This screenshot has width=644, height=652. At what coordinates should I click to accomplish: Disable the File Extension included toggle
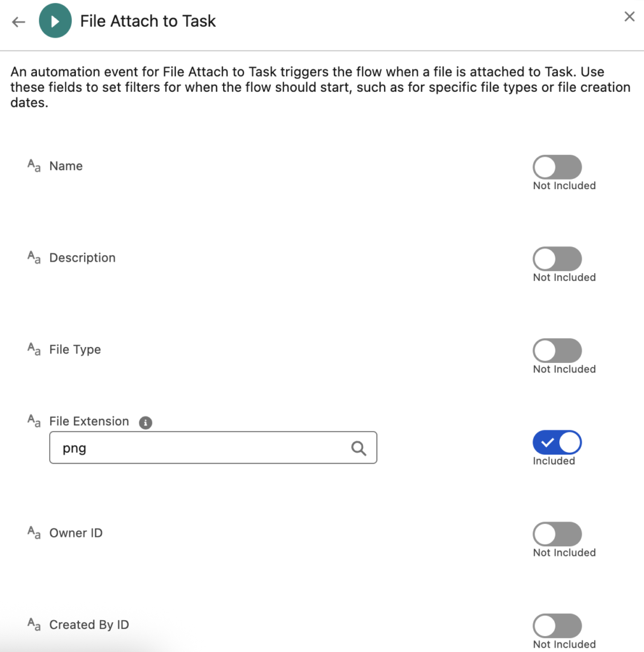coord(557,443)
